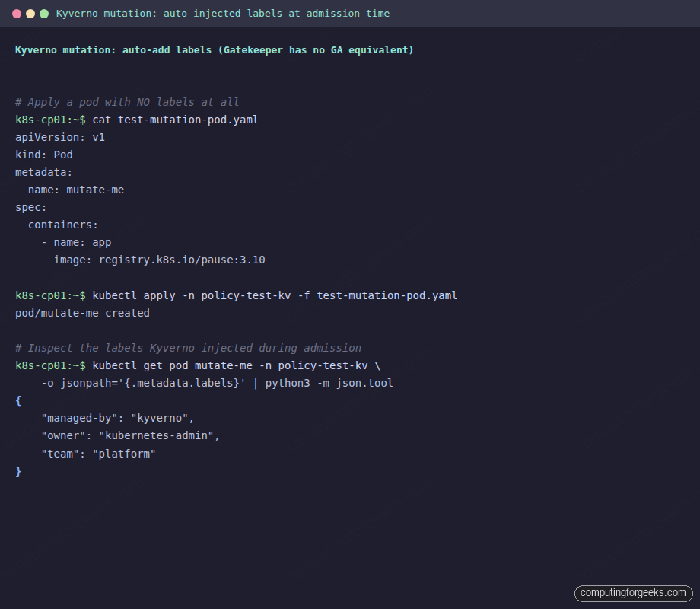Open the computingforgeeks.com watermark link
This screenshot has height=609, width=700.
pos(632,593)
